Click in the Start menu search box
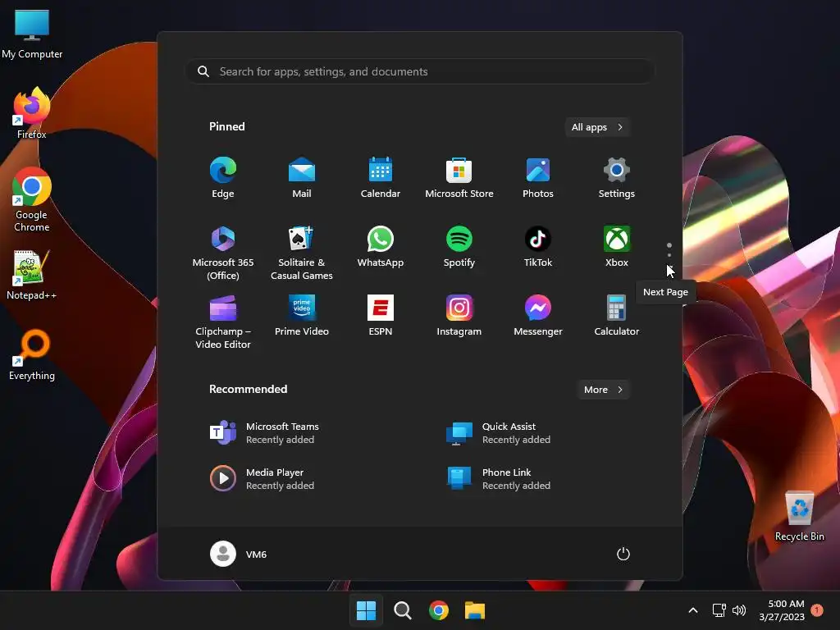Screen dimensions: 840x630 420,71
